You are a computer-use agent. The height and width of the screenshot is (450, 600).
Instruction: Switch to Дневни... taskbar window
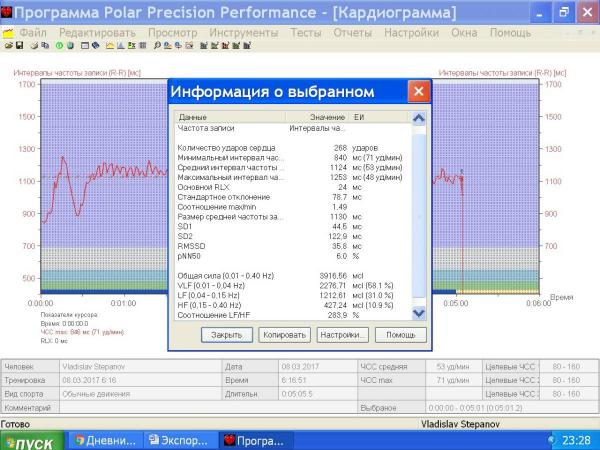(106, 441)
